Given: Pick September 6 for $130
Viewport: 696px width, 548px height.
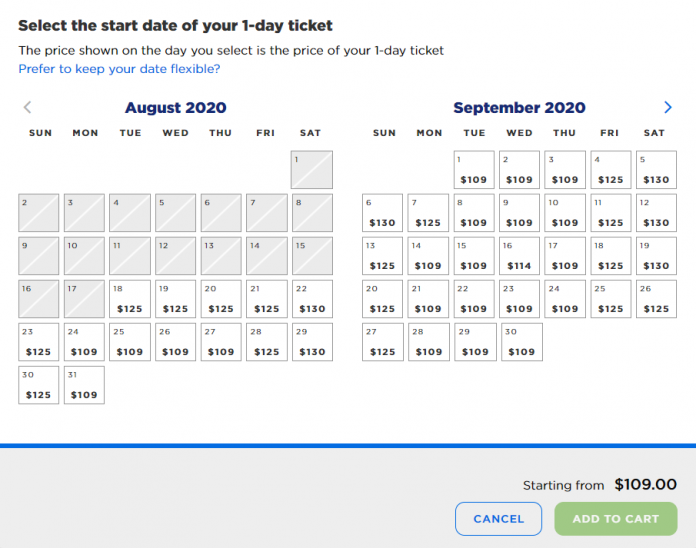Looking at the screenshot, I should (x=382, y=213).
